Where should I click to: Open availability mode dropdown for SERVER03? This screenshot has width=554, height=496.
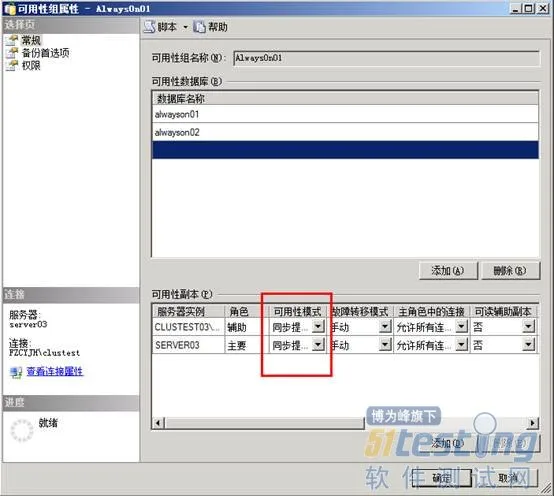point(318,344)
